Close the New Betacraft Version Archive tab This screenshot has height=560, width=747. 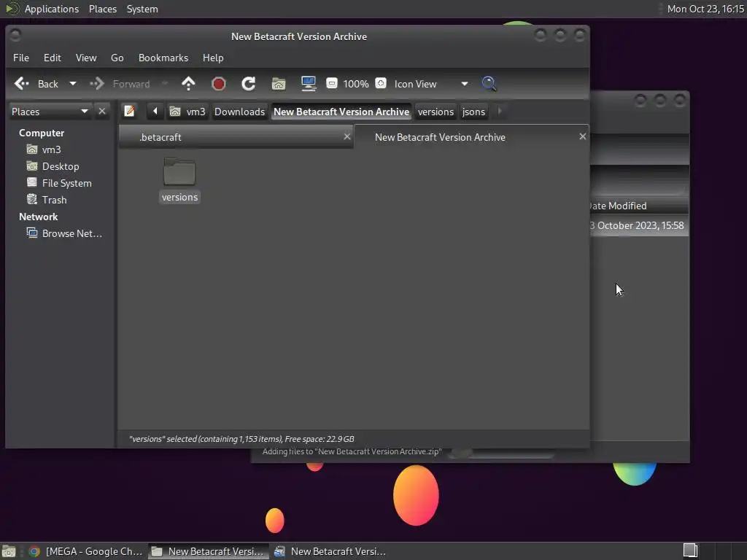click(583, 136)
